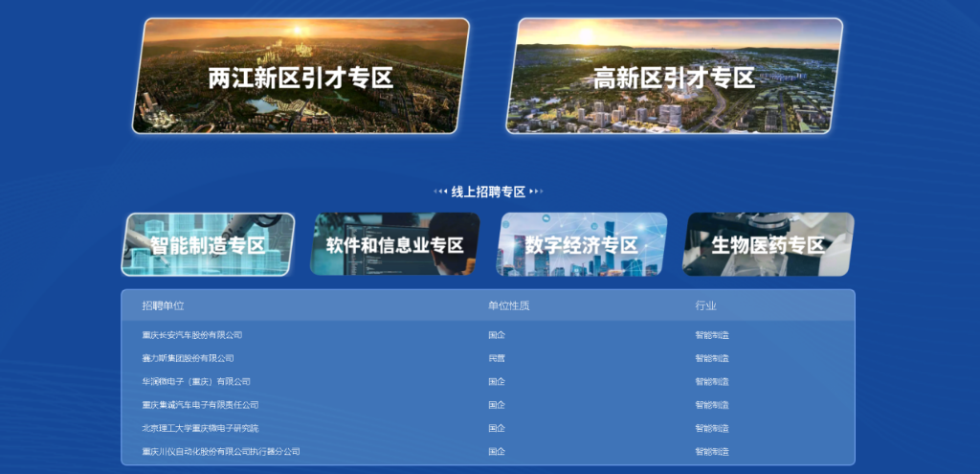Click 智能制造 in the 华润微电子 row
This screenshot has width=980, height=474.
point(711,381)
